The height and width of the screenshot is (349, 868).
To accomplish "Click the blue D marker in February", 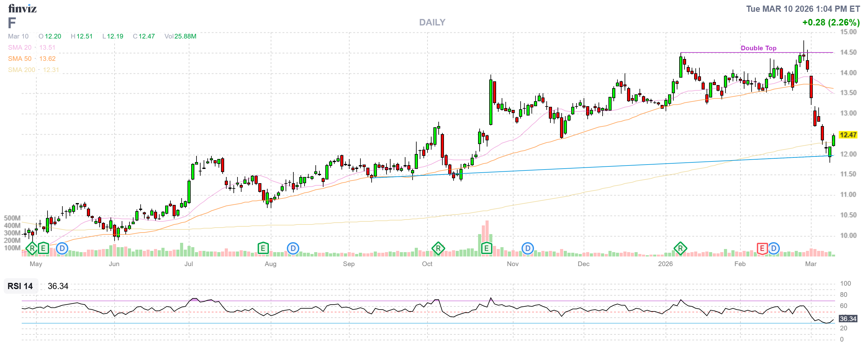I will point(774,249).
